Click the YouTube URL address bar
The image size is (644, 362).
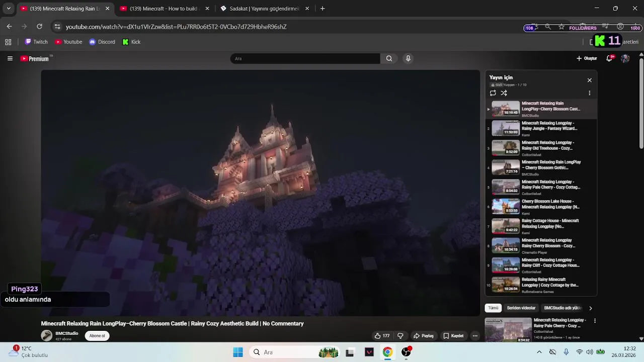176,27
